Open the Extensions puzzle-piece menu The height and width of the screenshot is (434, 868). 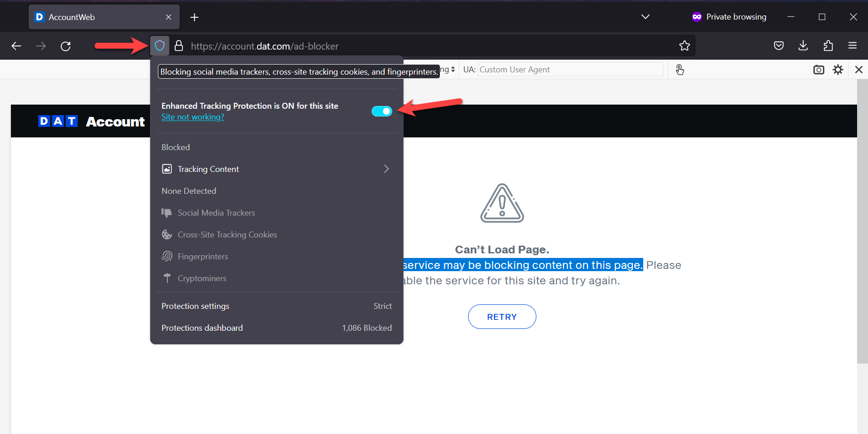[828, 45]
